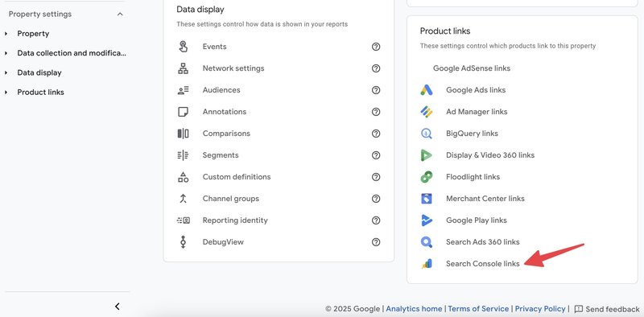Collapse the Property settings section chevron
Image resolution: width=644 pixels, height=317 pixels.
pyautogui.click(x=120, y=14)
